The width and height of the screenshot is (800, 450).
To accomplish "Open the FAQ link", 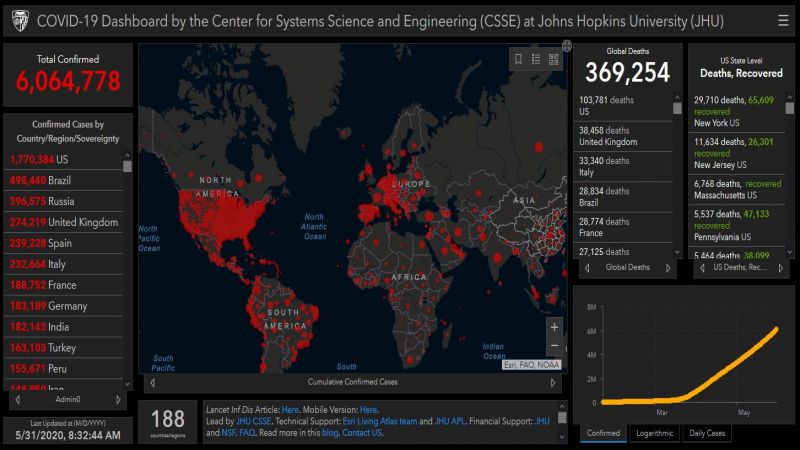I will tap(247, 433).
